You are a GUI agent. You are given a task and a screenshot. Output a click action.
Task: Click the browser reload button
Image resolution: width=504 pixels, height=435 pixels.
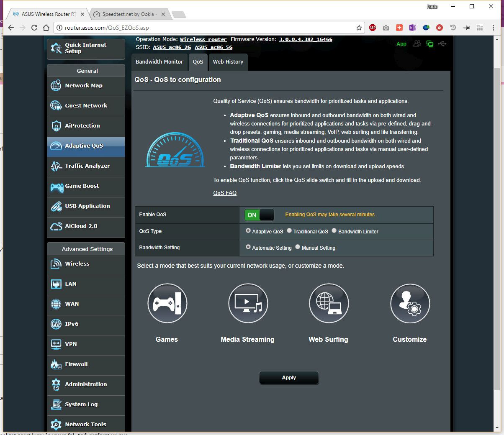[34, 28]
